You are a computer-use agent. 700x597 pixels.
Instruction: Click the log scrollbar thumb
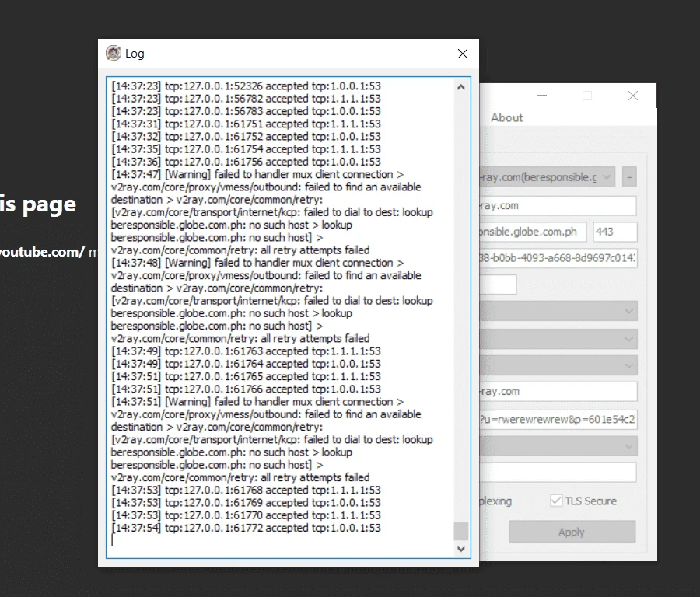(461, 531)
